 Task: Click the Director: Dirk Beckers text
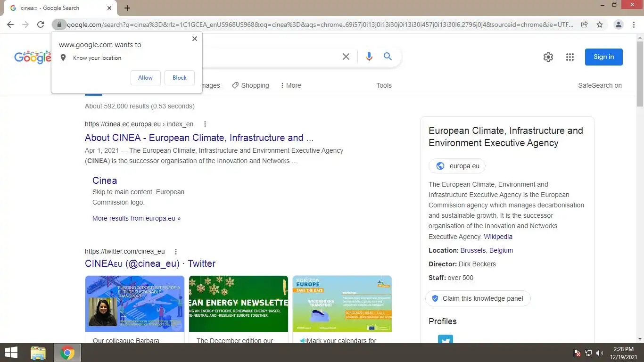[x=462, y=264]
